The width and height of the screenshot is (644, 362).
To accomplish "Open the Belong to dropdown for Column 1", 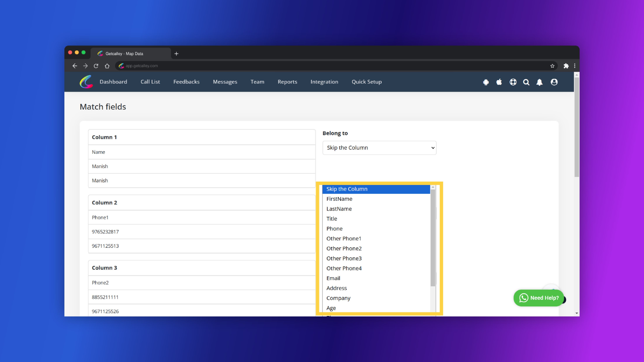I will coord(379,148).
